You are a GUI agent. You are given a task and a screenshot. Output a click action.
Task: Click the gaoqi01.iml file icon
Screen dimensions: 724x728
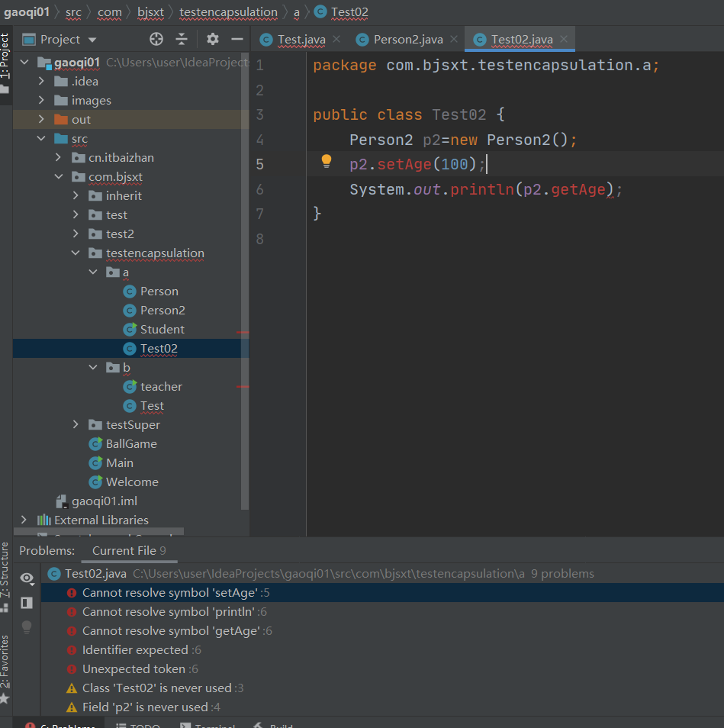point(62,501)
